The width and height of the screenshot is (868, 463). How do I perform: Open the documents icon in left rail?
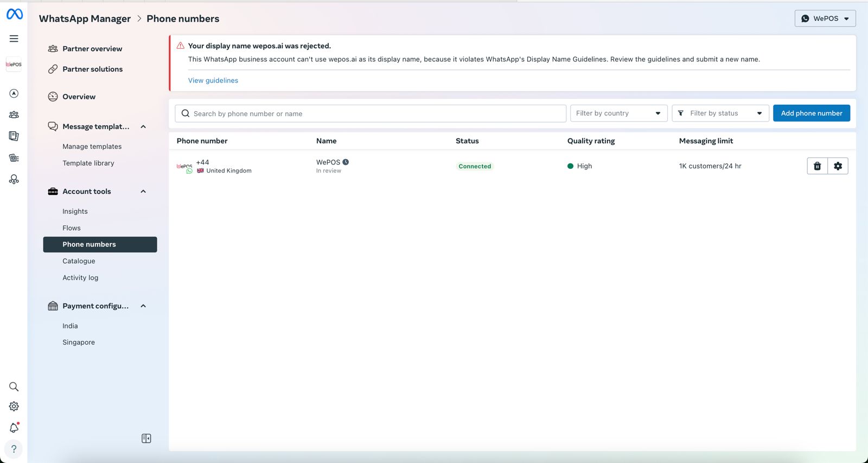click(14, 136)
